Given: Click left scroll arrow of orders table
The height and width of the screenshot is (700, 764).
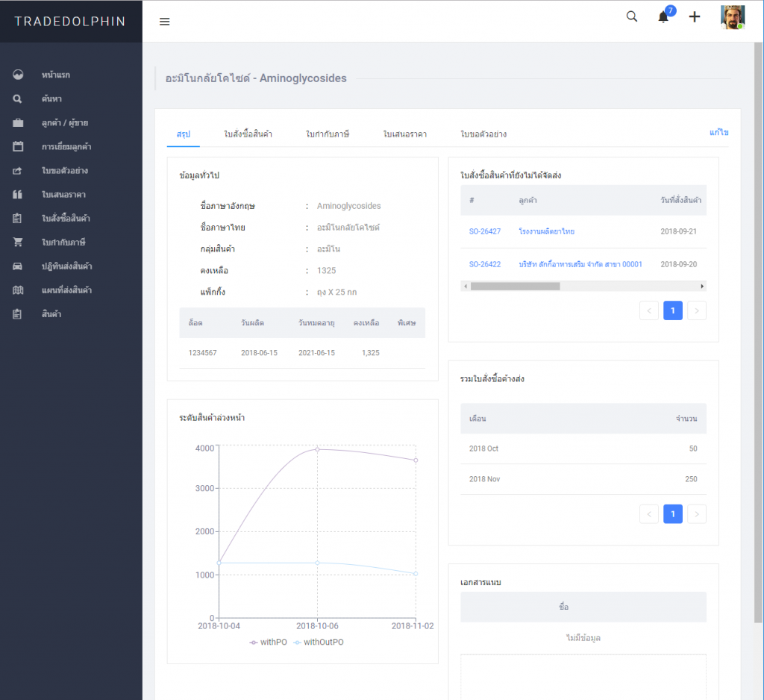Looking at the screenshot, I should pos(466,286).
